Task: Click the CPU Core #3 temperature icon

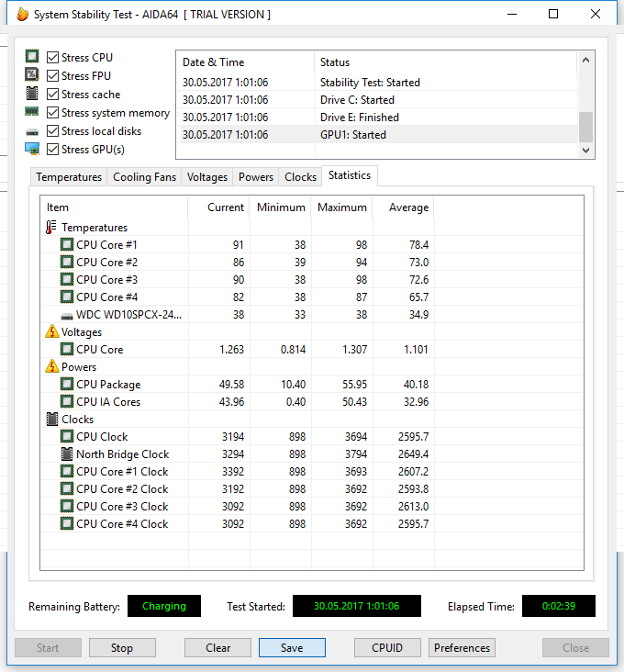Action: coord(67,279)
